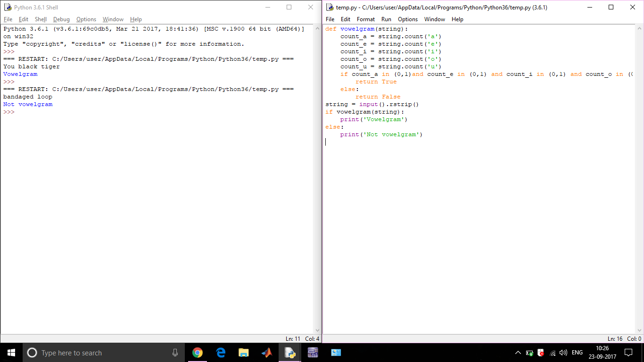Click the print('Not vowelgram') line

pyautogui.click(x=381, y=134)
